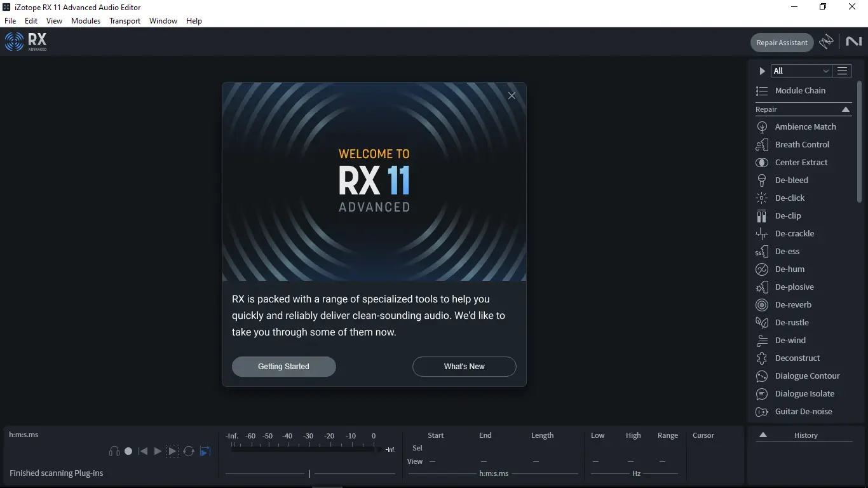Click the History panel label
This screenshot has width=868, height=488.
(806, 435)
